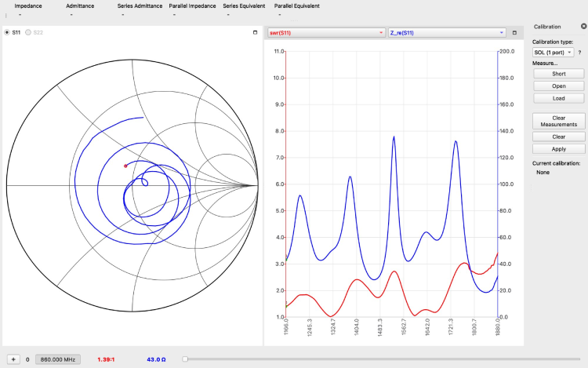588x368 pixels.
Task: Select the S22 radio button
Action: pos(29,33)
